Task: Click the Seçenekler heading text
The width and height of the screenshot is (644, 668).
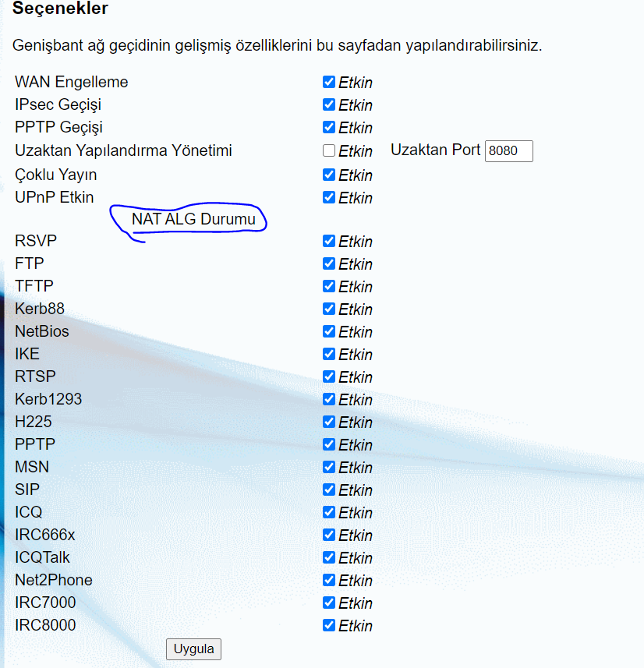Action: 60,8
